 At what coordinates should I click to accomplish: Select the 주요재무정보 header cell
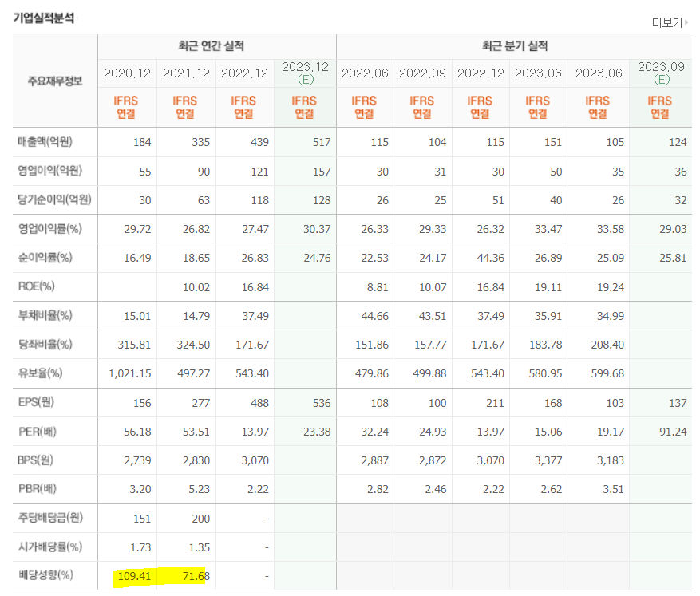point(55,81)
